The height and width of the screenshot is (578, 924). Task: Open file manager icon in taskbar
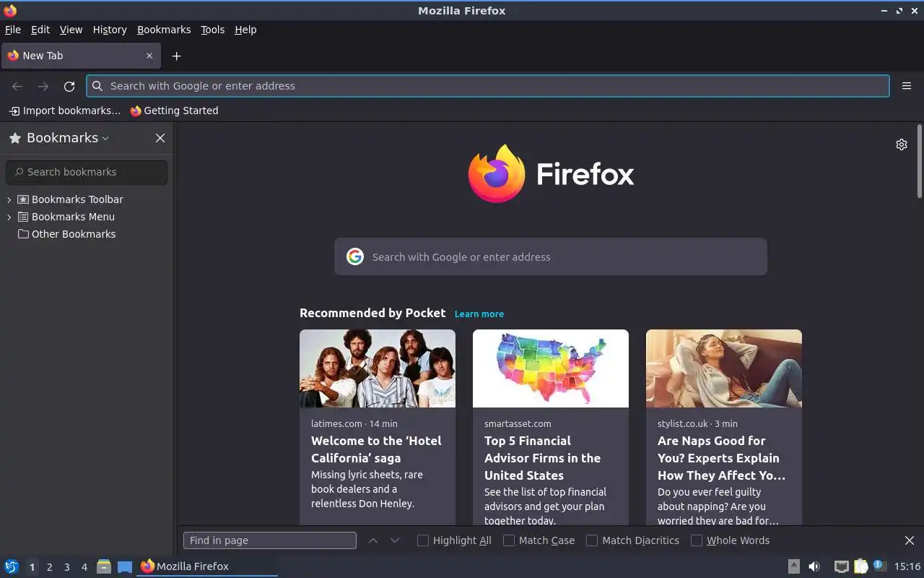(104, 566)
